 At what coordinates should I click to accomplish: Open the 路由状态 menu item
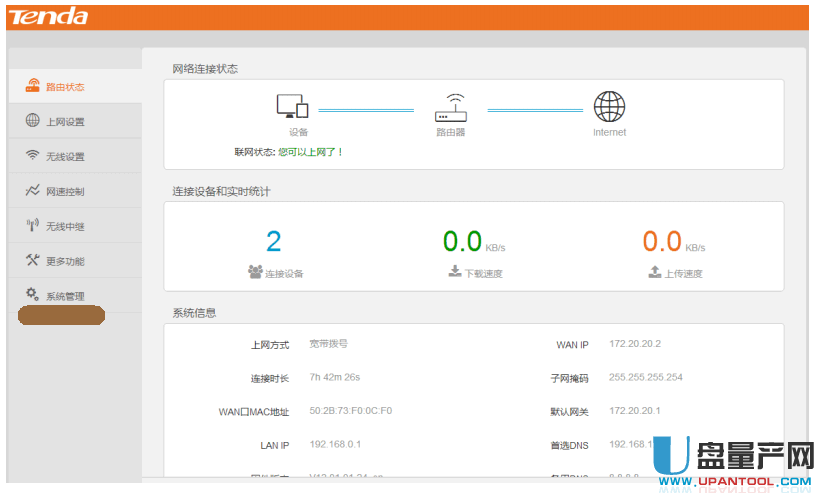click(65, 87)
